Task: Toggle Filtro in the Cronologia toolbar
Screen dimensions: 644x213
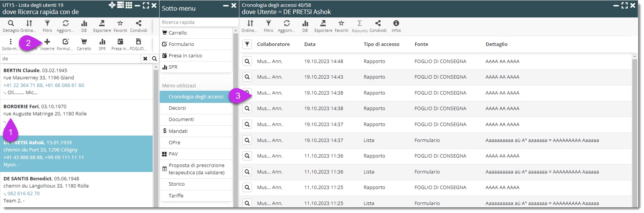Action: (x=268, y=24)
